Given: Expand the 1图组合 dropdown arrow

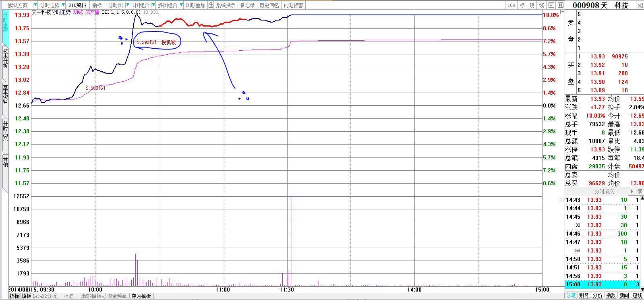Looking at the screenshot, I should click(x=154, y=5).
